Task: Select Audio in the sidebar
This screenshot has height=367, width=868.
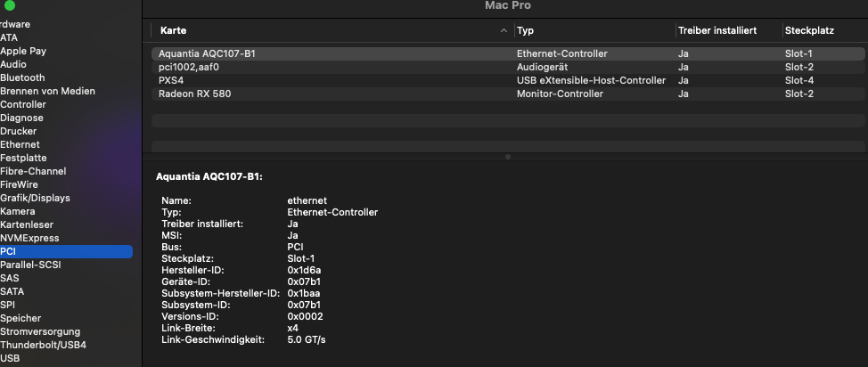Action: click(12, 64)
